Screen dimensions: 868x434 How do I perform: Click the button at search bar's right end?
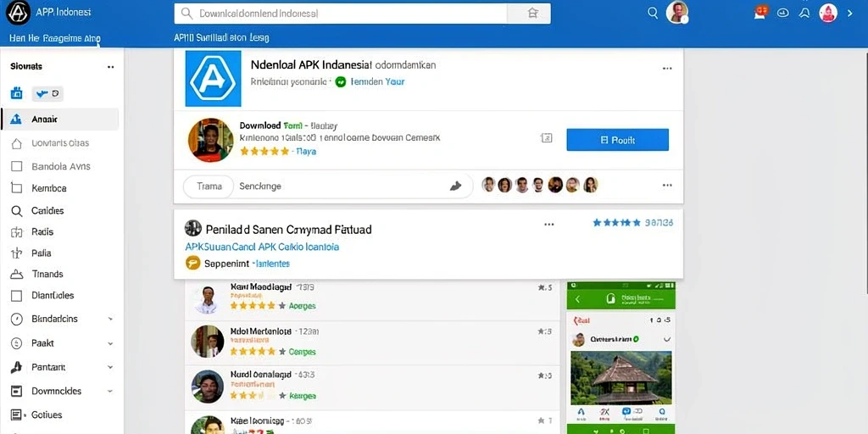click(x=529, y=14)
